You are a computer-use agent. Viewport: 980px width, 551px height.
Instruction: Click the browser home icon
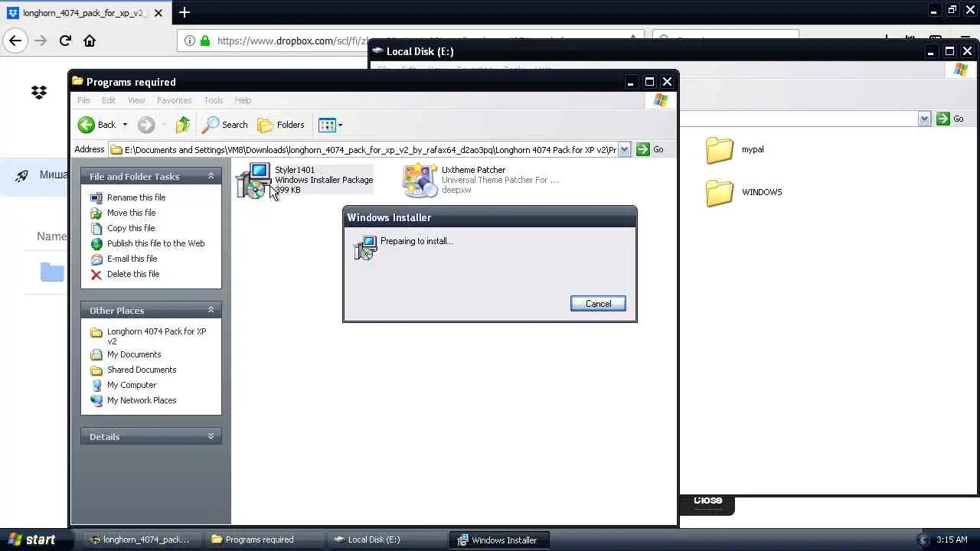point(90,41)
